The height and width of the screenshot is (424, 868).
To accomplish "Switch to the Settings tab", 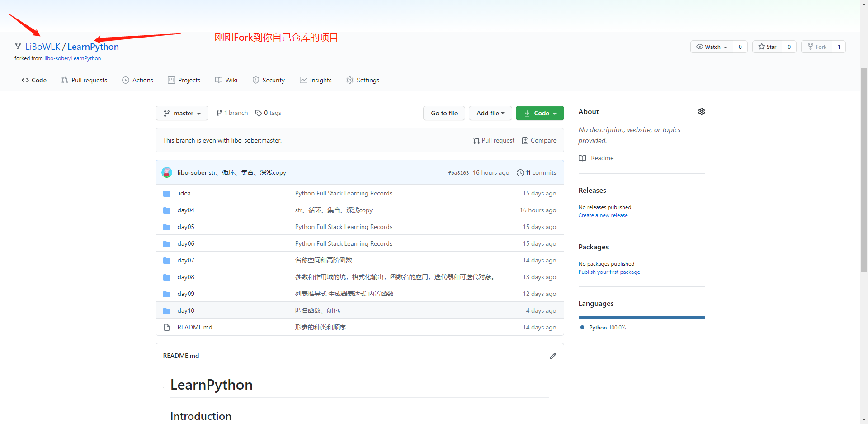I will click(x=363, y=80).
